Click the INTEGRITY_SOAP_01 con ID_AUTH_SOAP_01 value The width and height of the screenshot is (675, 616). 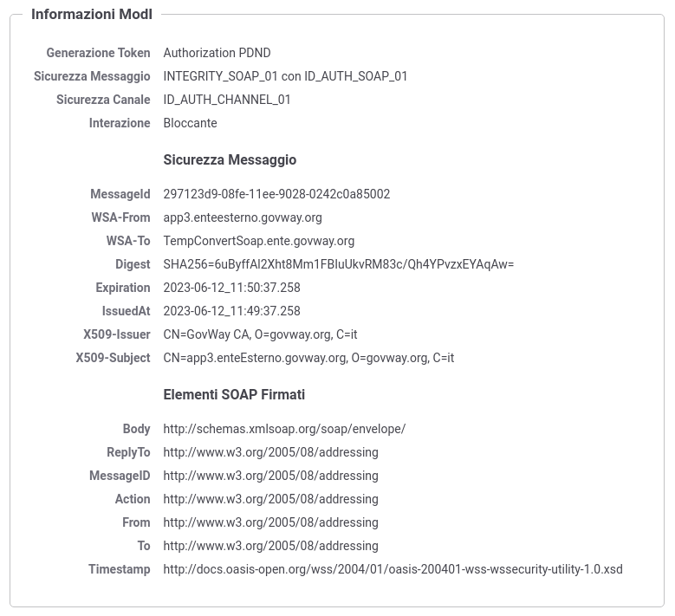285,76
